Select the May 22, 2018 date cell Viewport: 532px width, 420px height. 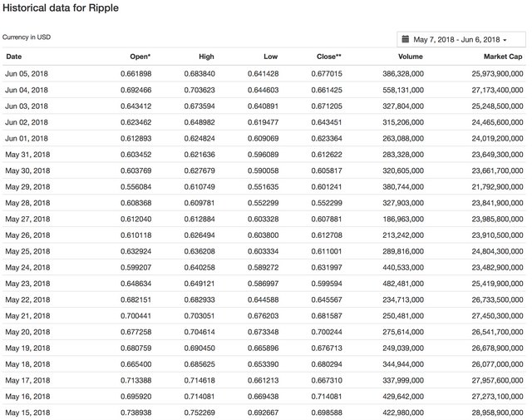(27, 299)
